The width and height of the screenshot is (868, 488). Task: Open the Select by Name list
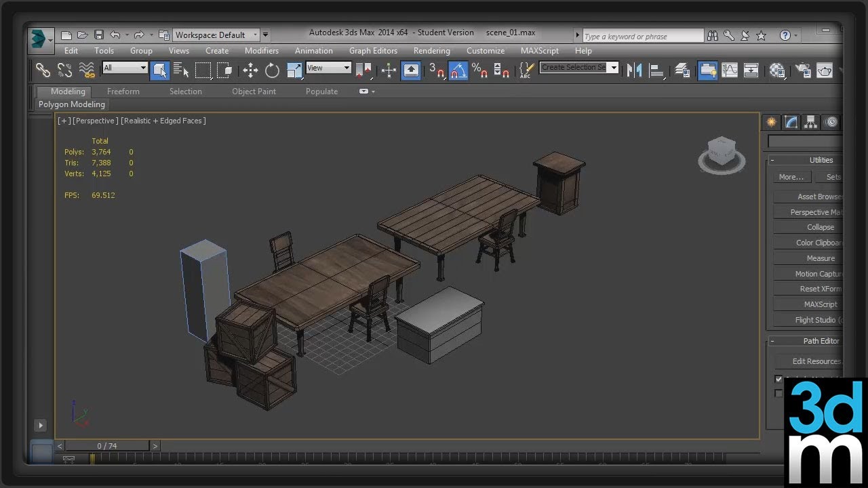[x=181, y=70]
